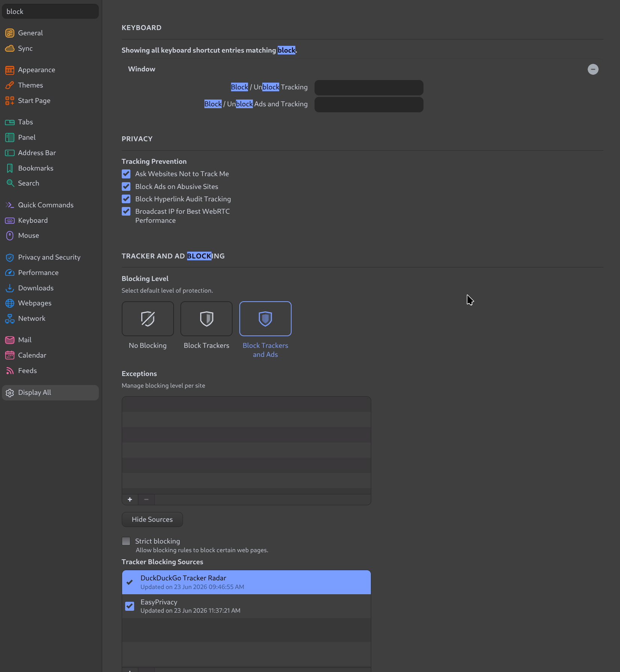Select Block Trackers and Ads tile
Viewport: 620px width, 672px height.
pyautogui.click(x=265, y=319)
